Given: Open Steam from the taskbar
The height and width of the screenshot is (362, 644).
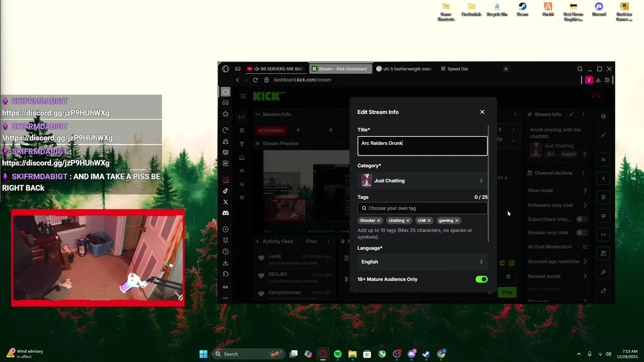Looking at the screenshot, I should (426, 354).
